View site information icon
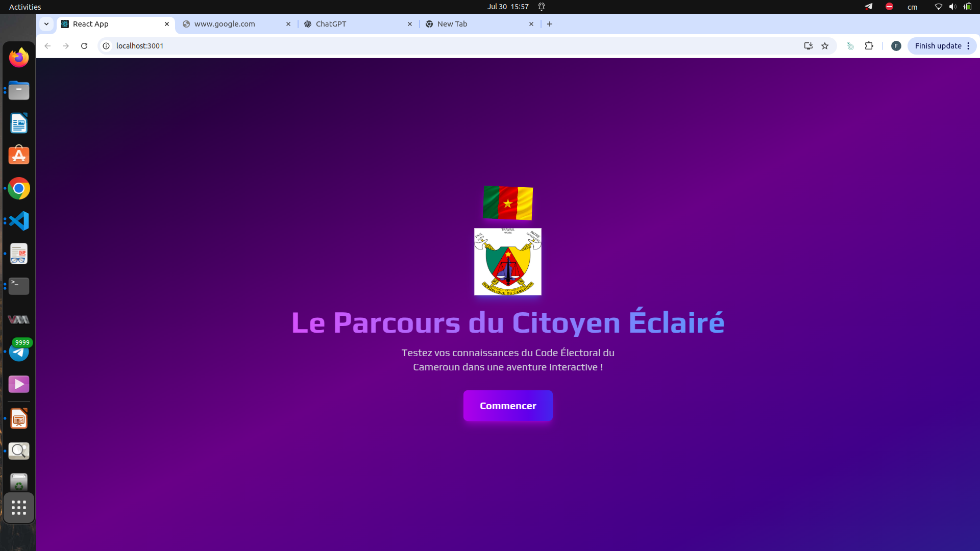Image resolution: width=980 pixels, height=551 pixels. point(106,46)
